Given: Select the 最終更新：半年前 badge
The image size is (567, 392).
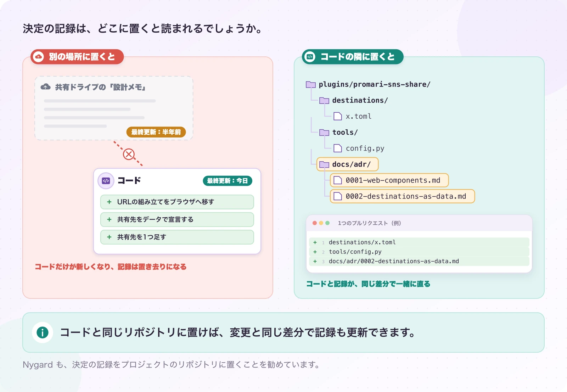Looking at the screenshot, I should click(156, 132).
